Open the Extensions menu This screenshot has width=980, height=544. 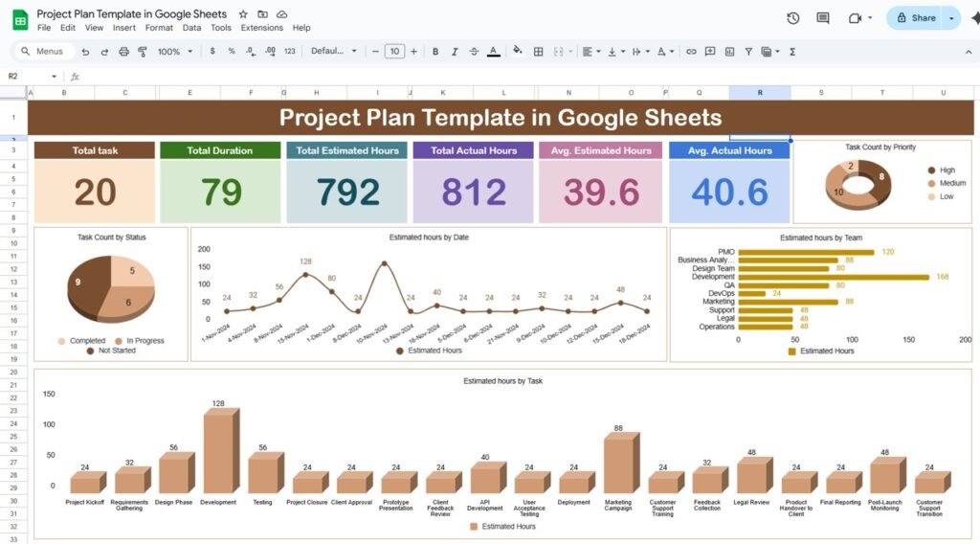point(261,28)
